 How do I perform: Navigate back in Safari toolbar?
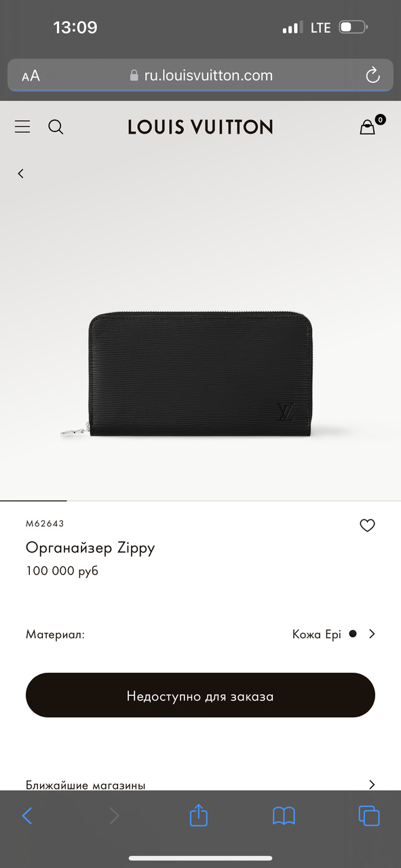[27, 816]
